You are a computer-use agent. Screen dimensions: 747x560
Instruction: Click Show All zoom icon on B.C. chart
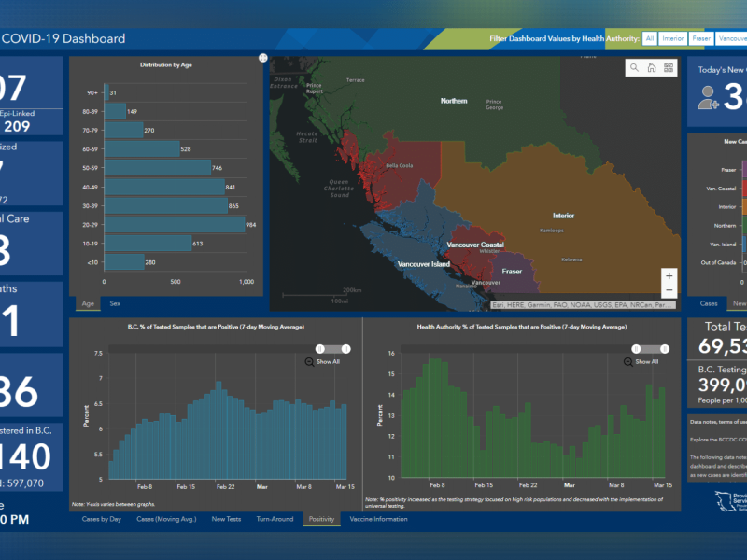click(x=310, y=361)
